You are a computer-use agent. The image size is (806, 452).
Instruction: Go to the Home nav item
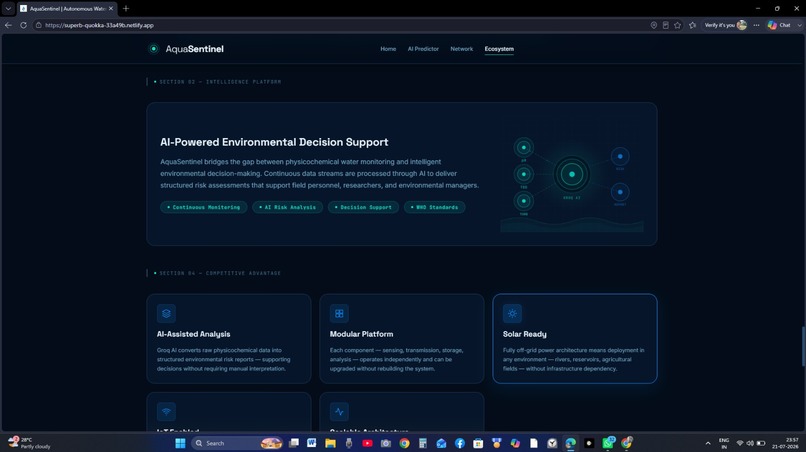(388, 49)
